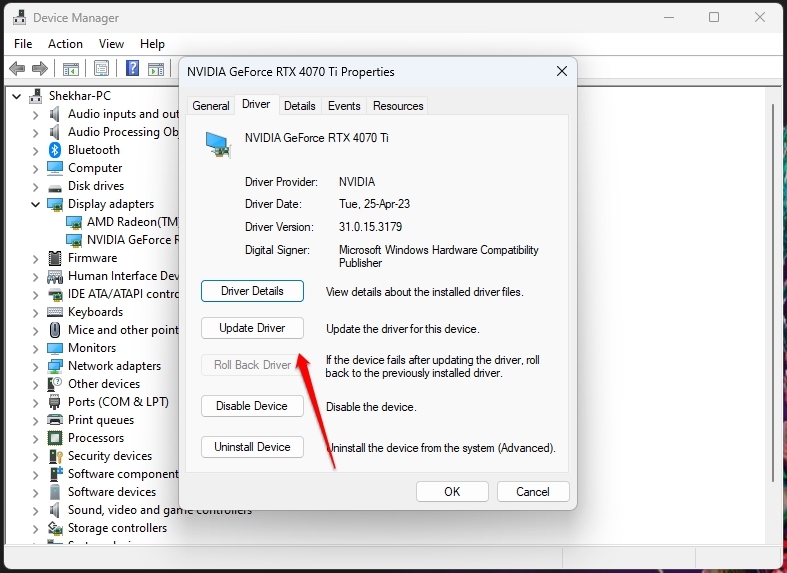
Task: Expand the Security devices node
Action: [x=35, y=457]
